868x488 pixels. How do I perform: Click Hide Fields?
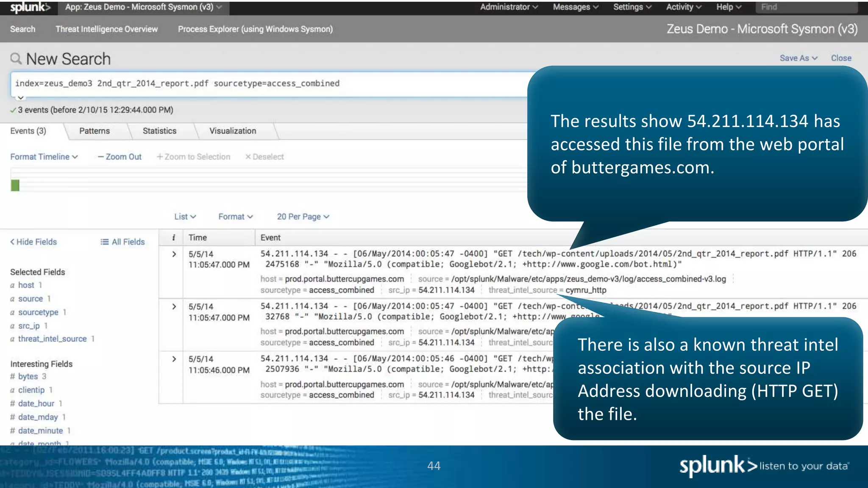(x=33, y=242)
